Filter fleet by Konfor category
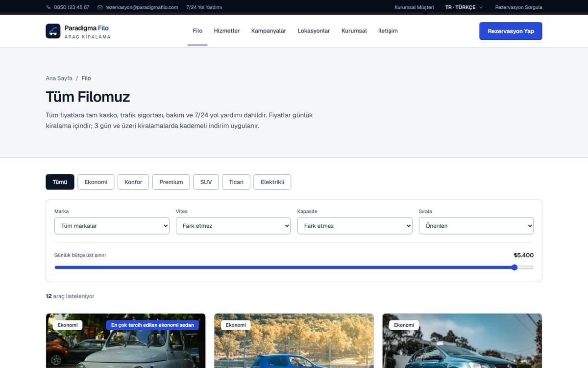Viewport: 588px width, 368px height. pyautogui.click(x=133, y=182)
